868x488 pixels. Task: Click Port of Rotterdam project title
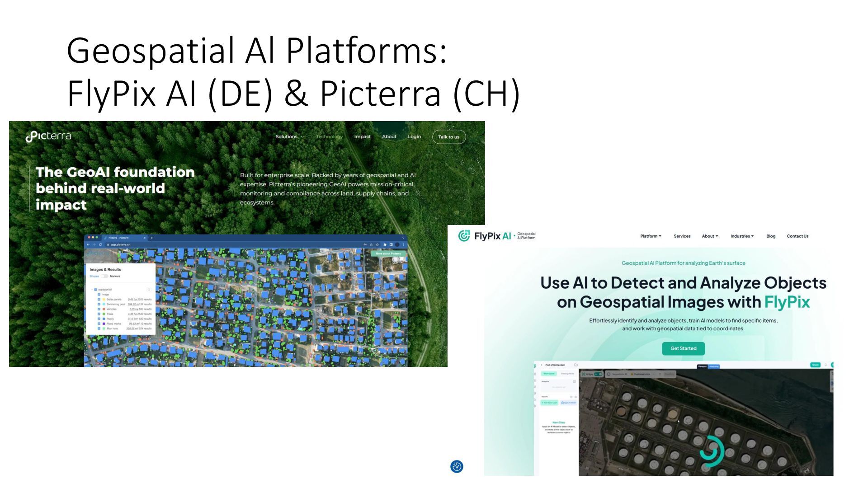coord(555,365)
